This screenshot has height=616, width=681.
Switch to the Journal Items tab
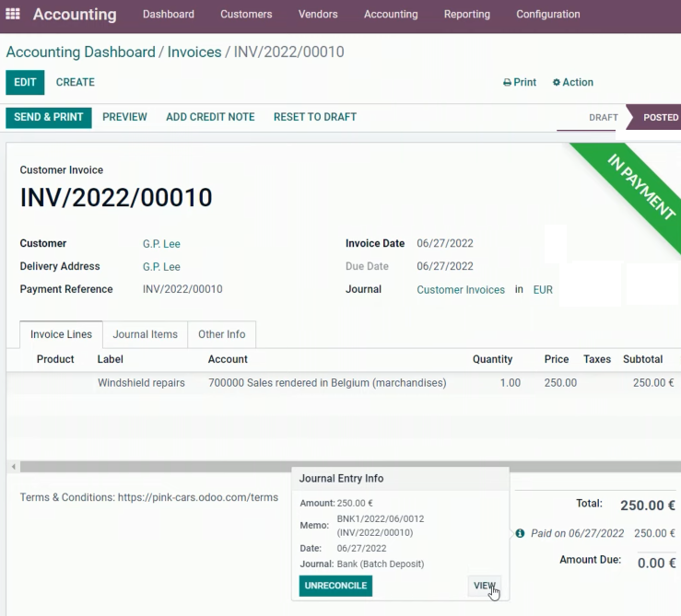click(145, 334)
